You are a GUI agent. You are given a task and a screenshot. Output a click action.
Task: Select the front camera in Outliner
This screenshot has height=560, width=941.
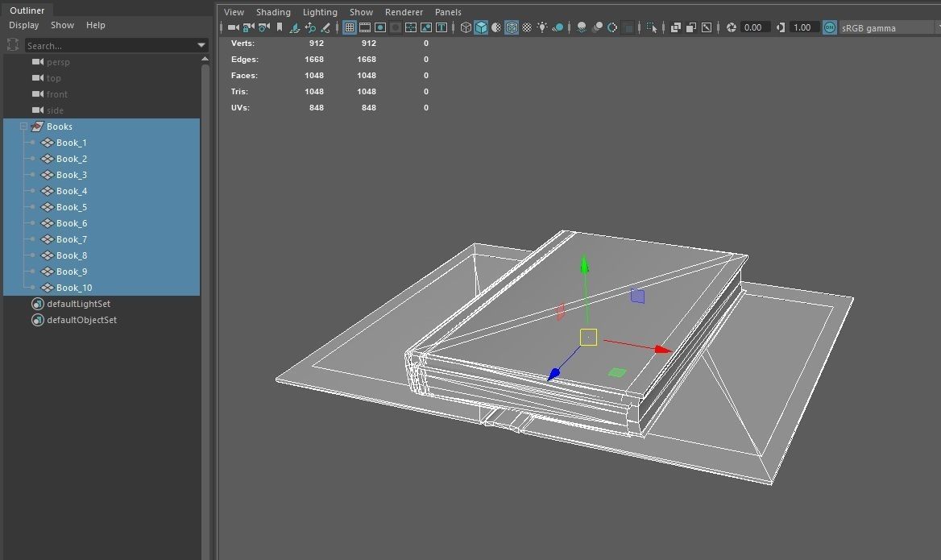pos(57,94)
